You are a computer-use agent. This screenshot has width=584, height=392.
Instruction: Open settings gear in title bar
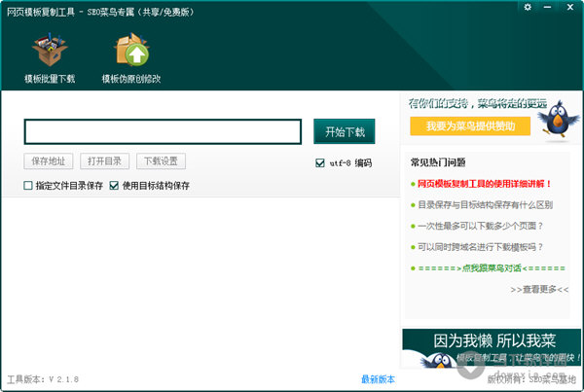pos(528,7)
